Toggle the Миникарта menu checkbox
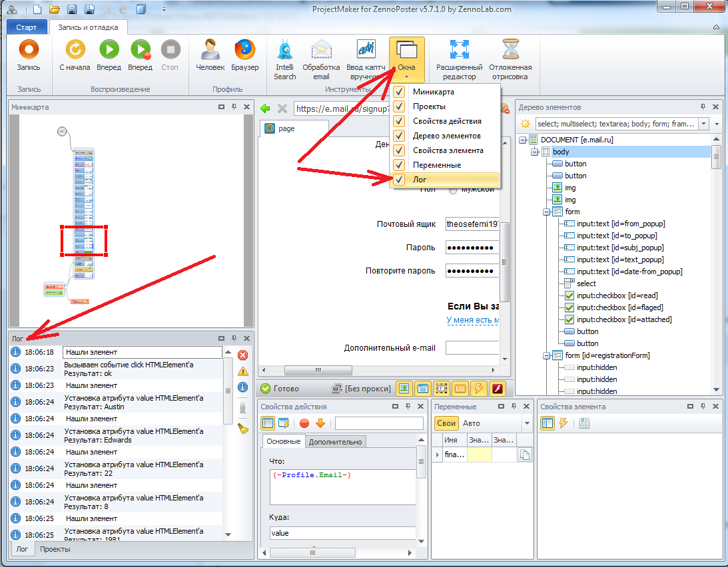Image resolution: width=728 pixels, height=567 pixels. coord(400,92)
